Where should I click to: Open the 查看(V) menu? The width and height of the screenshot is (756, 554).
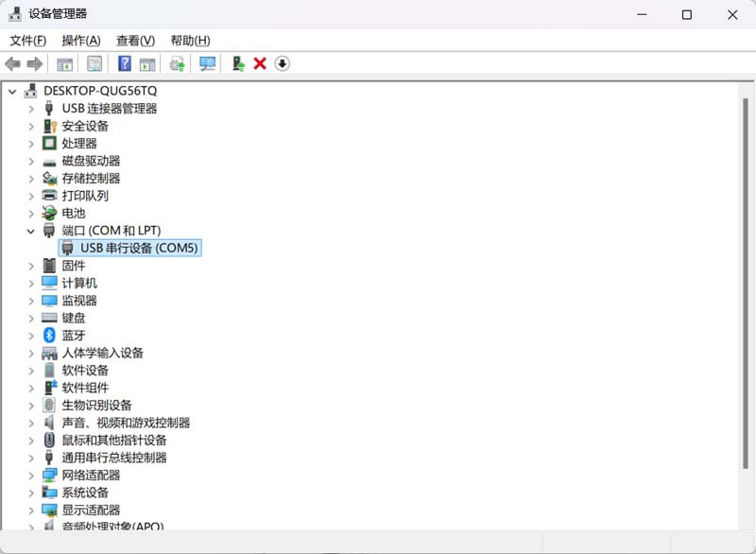tap(135, 41)
